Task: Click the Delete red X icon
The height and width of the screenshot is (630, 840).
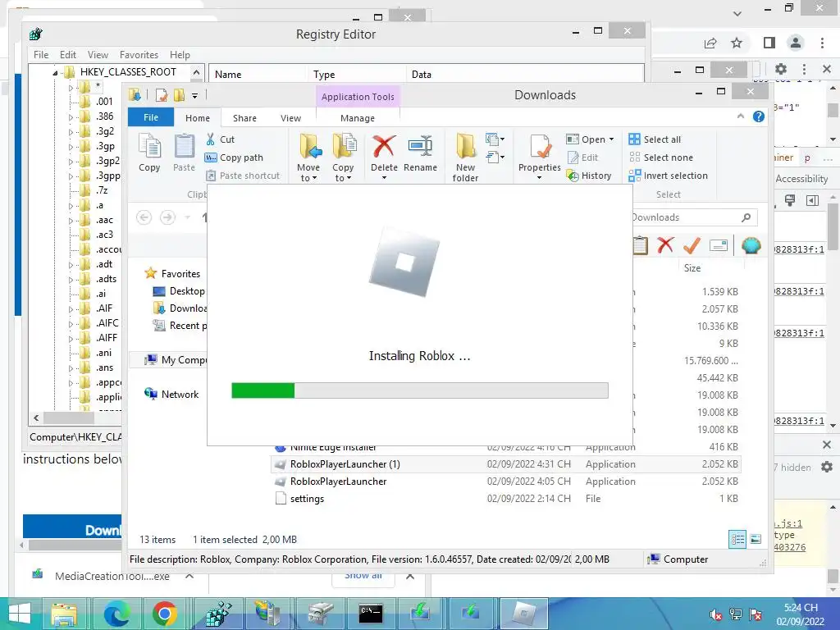Action: (x=384, y=146)
